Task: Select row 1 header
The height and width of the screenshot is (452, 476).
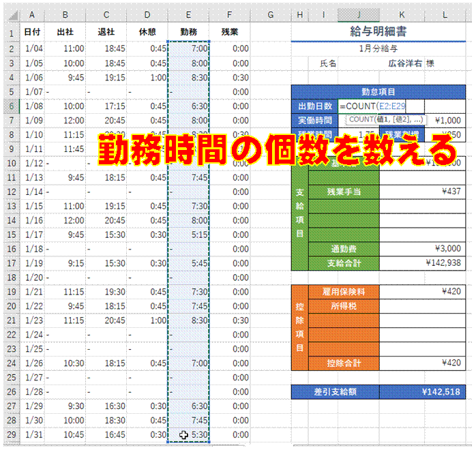Action: click(12, 32)
